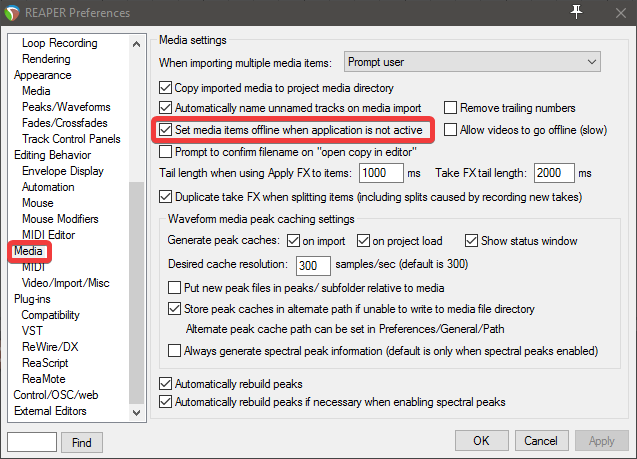
Task: Click the Take FX tail length field 2000
Action: tap(554, 173)
